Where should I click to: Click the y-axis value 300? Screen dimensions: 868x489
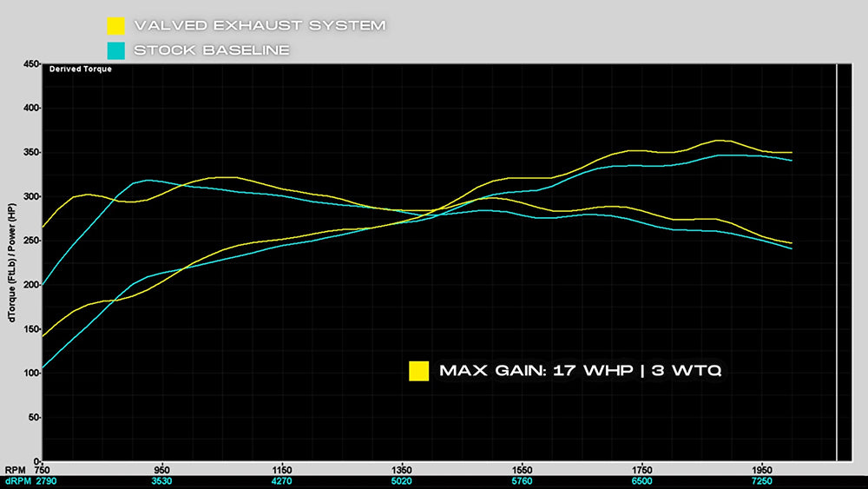[31, 196]
